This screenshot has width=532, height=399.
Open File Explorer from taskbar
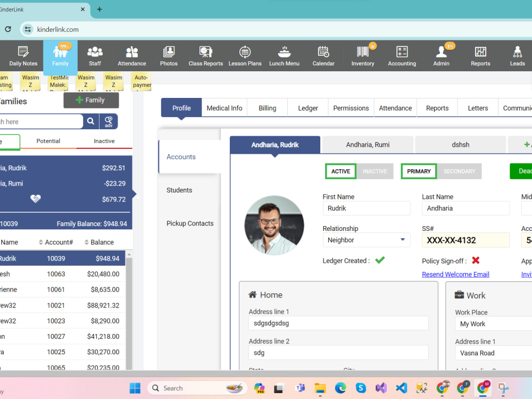320,388
